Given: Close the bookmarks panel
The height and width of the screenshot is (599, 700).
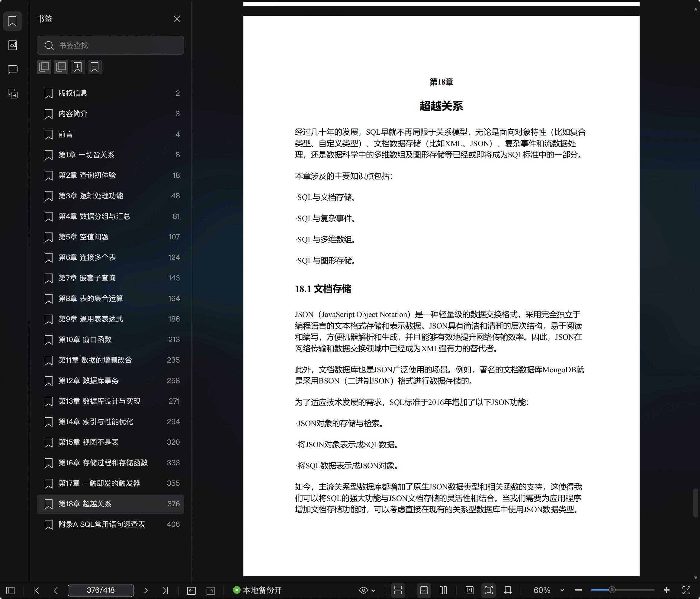Looking at the screenshot, I should (x=177, y=19).
